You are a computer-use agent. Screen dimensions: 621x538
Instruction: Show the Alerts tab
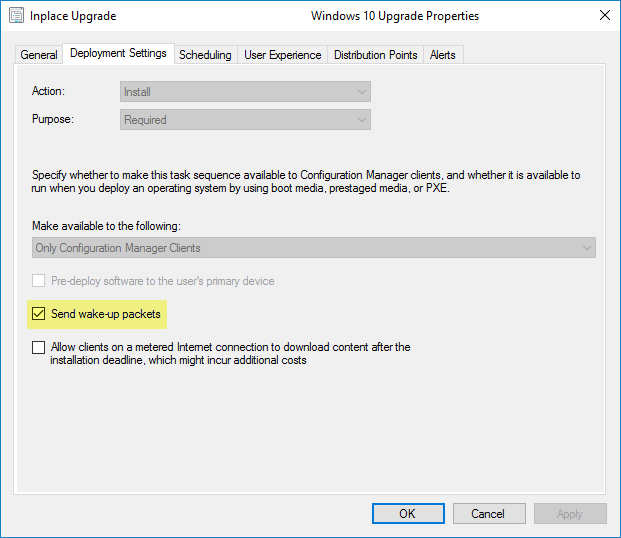tap(443, 55)
